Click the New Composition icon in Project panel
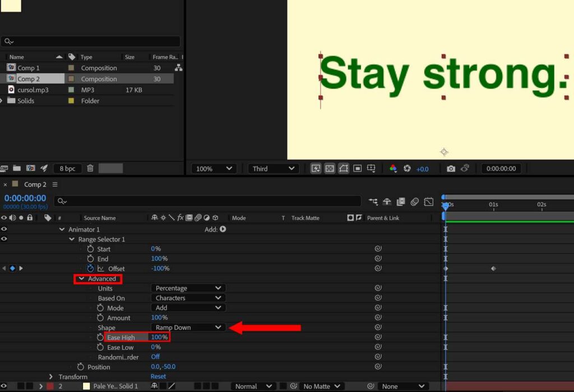Viewport: 574px width, 392px height. 31,168
